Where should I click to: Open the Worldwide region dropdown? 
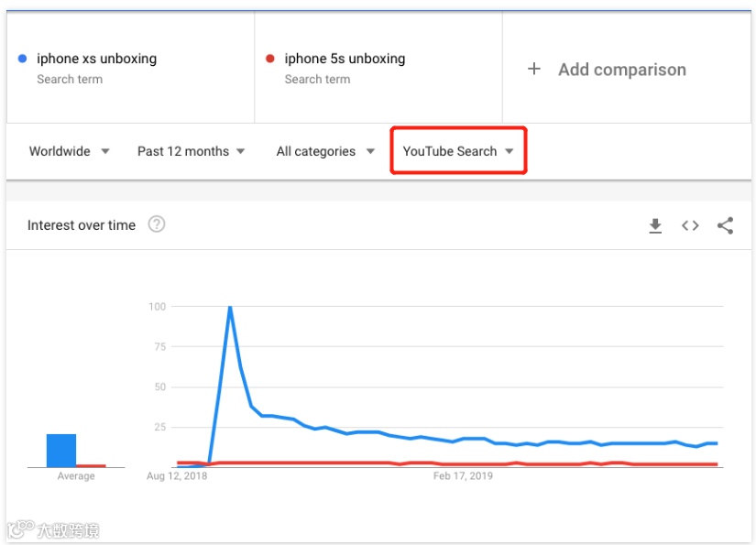point(69,151)
